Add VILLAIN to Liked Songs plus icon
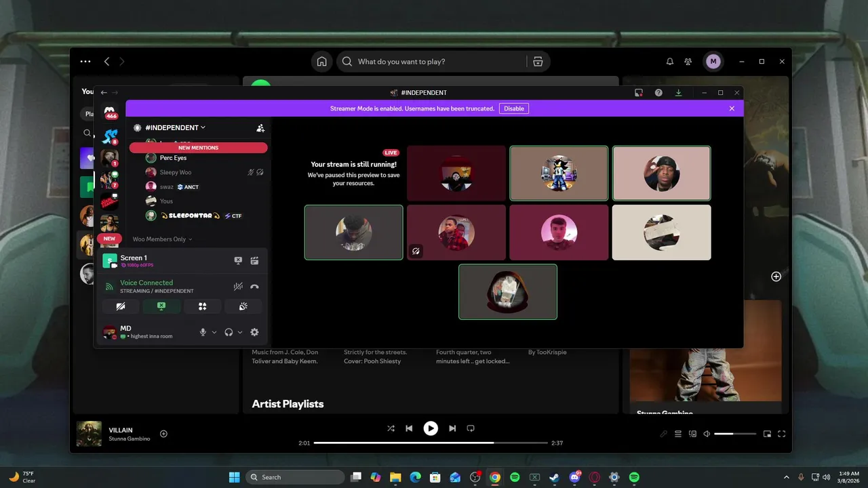Viewport: 868px width, 488px height. click(163, 434)
